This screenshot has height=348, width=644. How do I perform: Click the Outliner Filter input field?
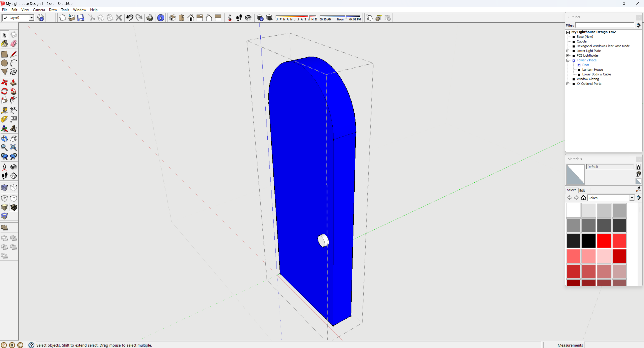click(x=605, y=25)
